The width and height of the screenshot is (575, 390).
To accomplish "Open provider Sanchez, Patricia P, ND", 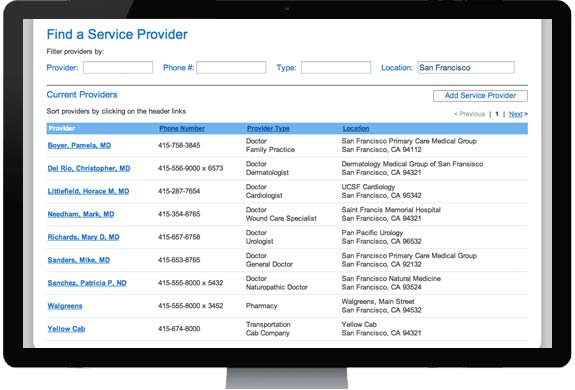I will tap(87, 283).
